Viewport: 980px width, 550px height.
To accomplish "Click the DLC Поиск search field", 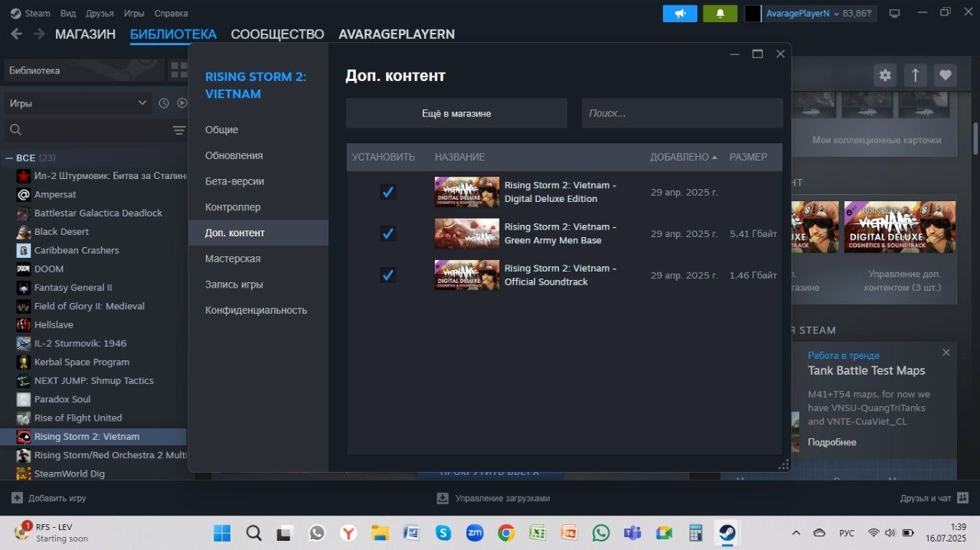I will click(x=682, y=113).
